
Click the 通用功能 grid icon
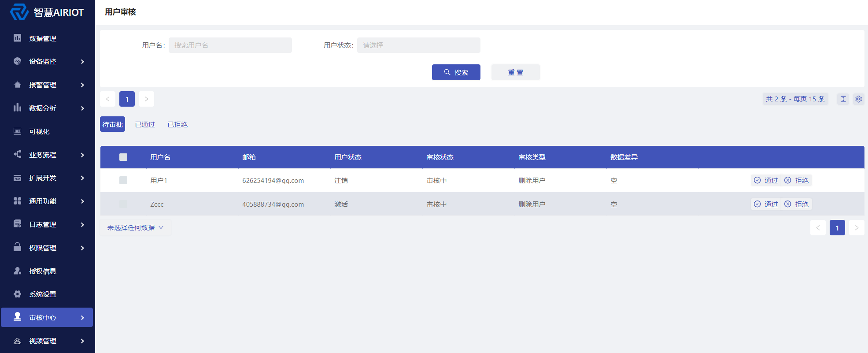point(17,201)
